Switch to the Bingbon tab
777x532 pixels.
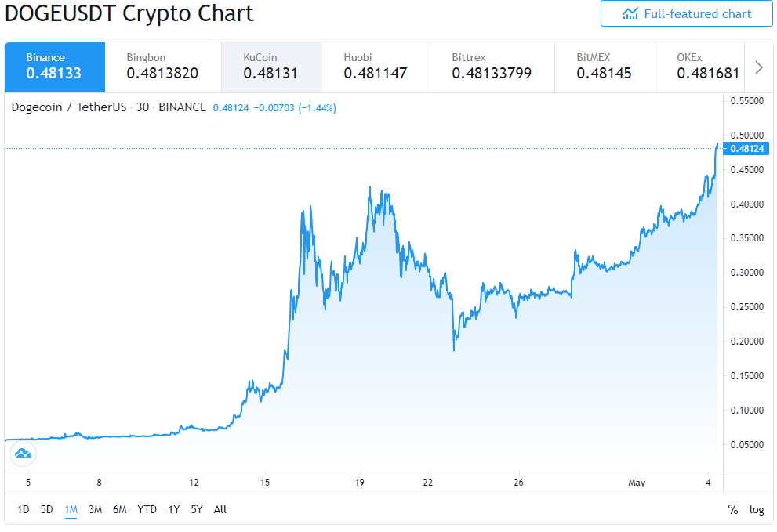[162, 67]
